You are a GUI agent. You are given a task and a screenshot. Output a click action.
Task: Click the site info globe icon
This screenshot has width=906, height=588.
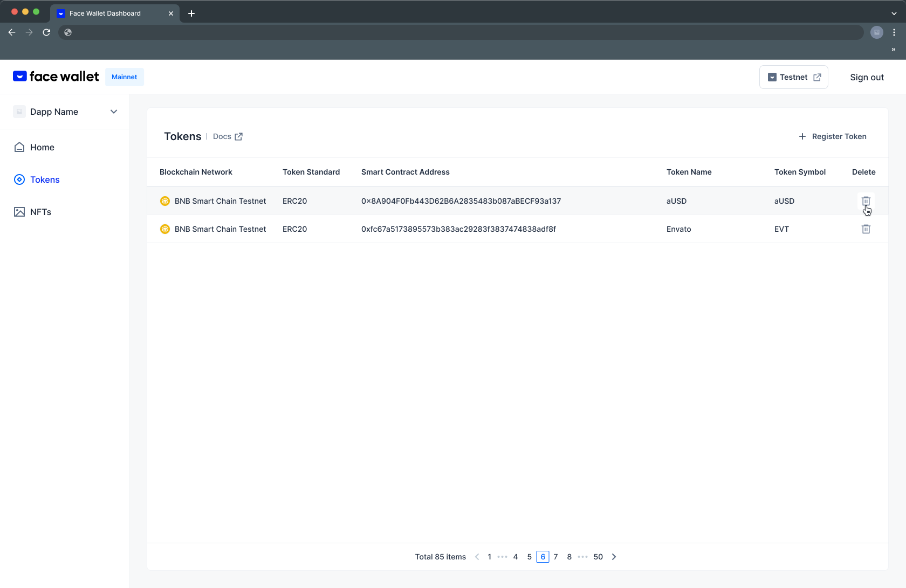pyautogui.click(x=68, y=32)
